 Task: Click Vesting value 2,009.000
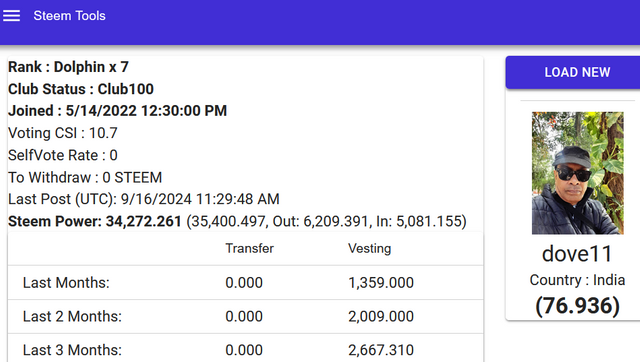[381, 316]
